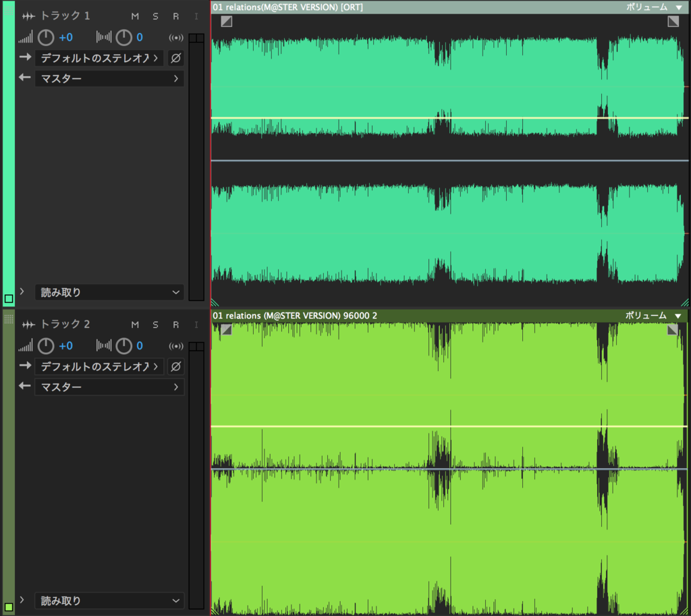Click Track 1 stereo pan icon

[103, 37]
